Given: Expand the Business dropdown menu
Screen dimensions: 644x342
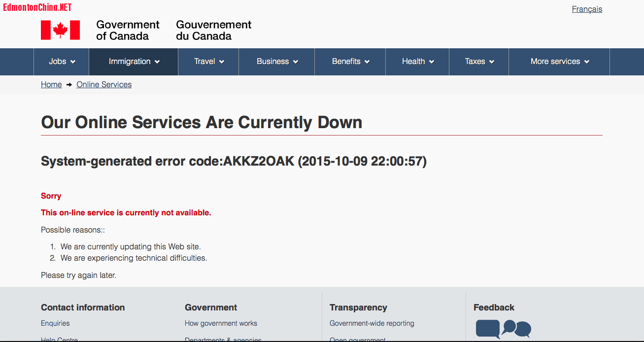Looking at the screenshot, I should 276,62.
